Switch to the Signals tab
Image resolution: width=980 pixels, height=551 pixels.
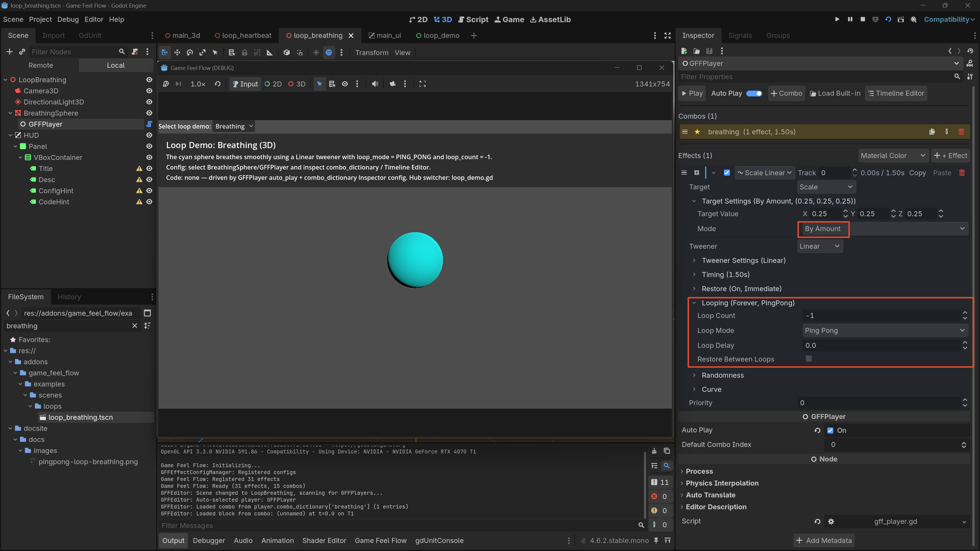[x=740, y=35]
